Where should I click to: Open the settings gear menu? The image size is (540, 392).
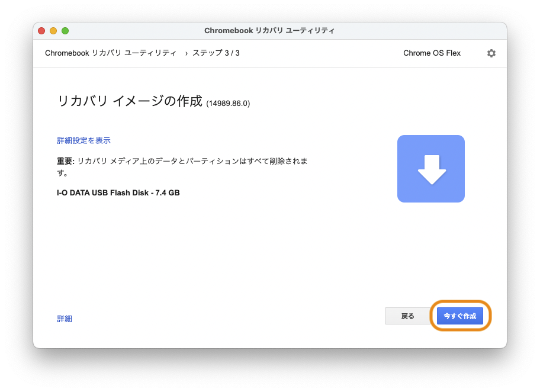pos(491,53)
